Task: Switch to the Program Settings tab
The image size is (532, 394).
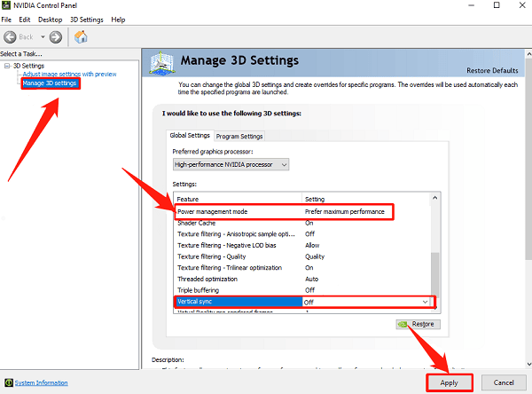Action: pos(239,136)
